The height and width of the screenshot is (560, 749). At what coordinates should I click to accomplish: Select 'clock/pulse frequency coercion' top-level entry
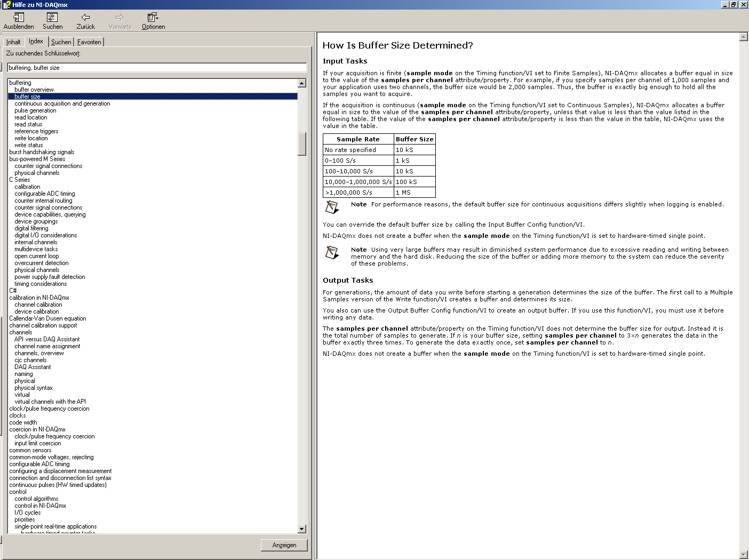pyautogui.click(x=49, y=409)
